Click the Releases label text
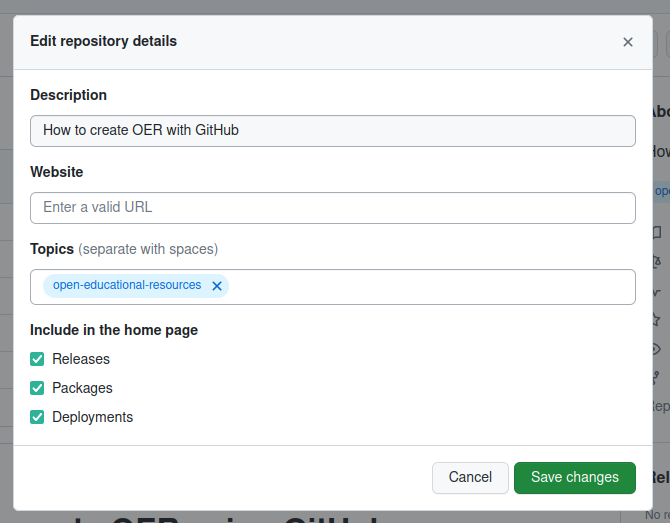The height and width of the screenshot is (523, 670). (81, 359)
